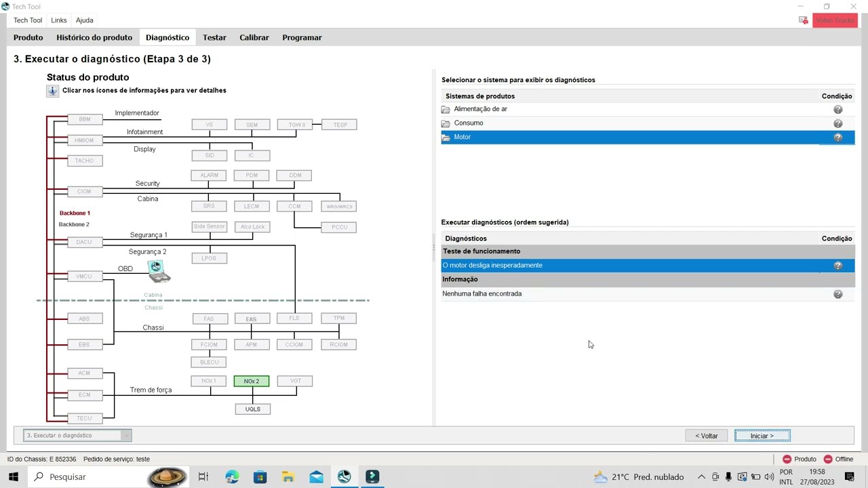
Task: Click the condition icon for Motor
Action: pos(838,138)
